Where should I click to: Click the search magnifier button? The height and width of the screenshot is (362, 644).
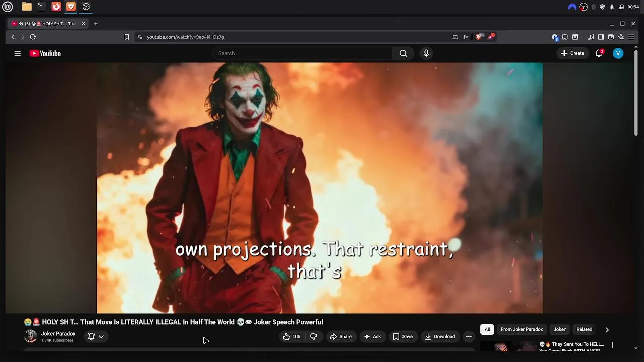403,53
